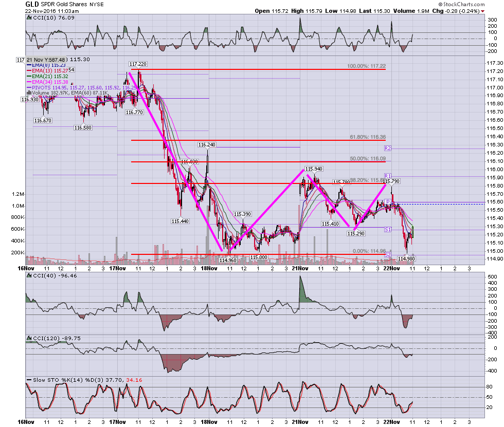Click the CCI(10) indicator panel icon
The height and width of the screenshot is (427, 504).
tap(29, 18)
